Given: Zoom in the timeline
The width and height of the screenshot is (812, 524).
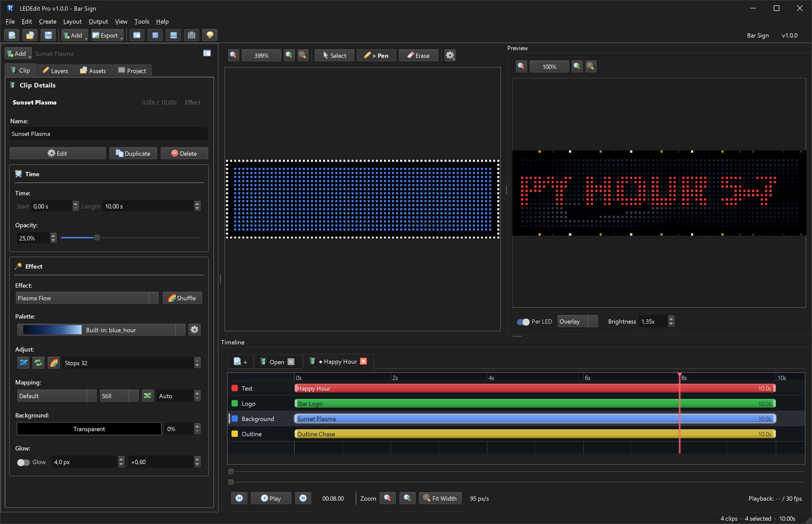Looking at the screenshot, I should pyautogui.click(x=407, y=498).
